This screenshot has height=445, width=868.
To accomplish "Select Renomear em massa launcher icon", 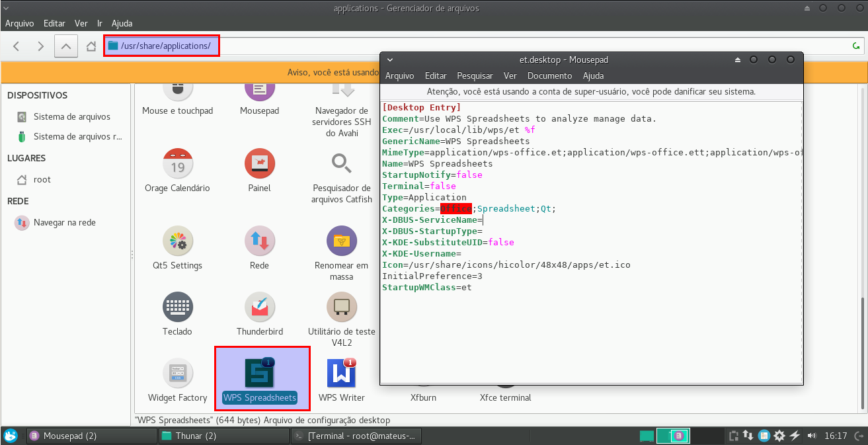I will coord(342,253).
